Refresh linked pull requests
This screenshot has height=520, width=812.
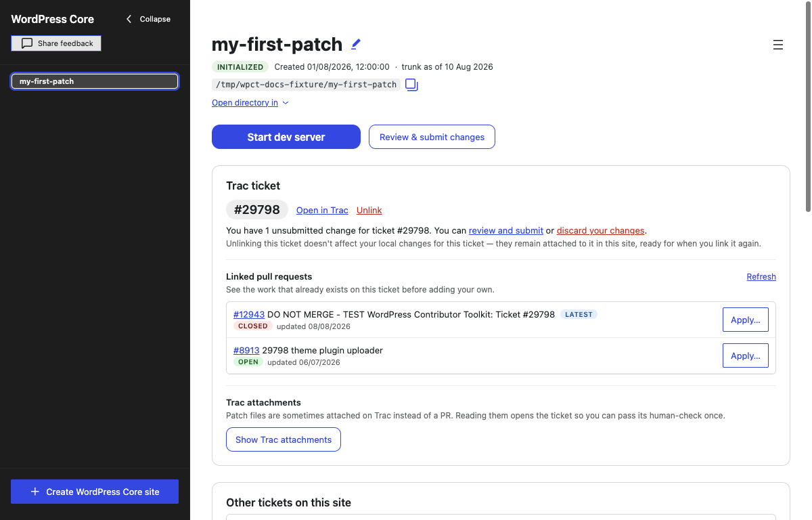click(761, 277)
